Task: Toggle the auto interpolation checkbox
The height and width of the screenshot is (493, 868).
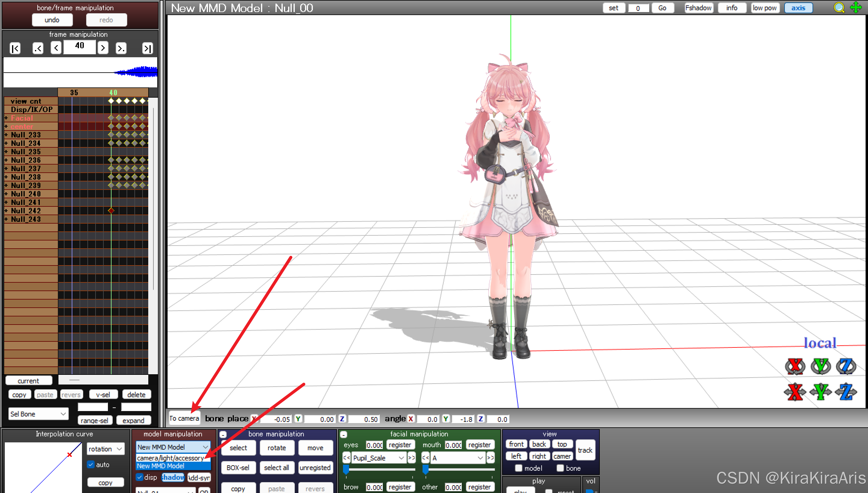Action: [x=90, y=465]
